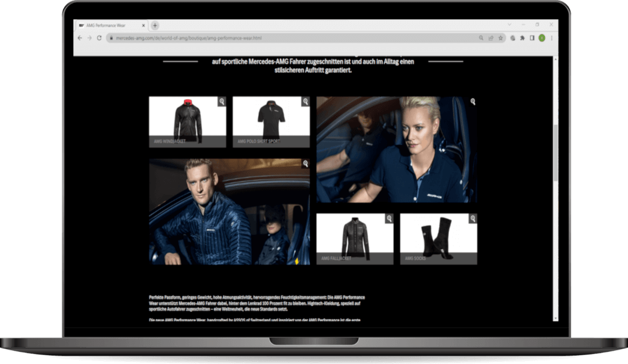Screen dimensions: 628x364
Task: Open the AMG Windjacket product thumbnail
Action: click(187, 122)
